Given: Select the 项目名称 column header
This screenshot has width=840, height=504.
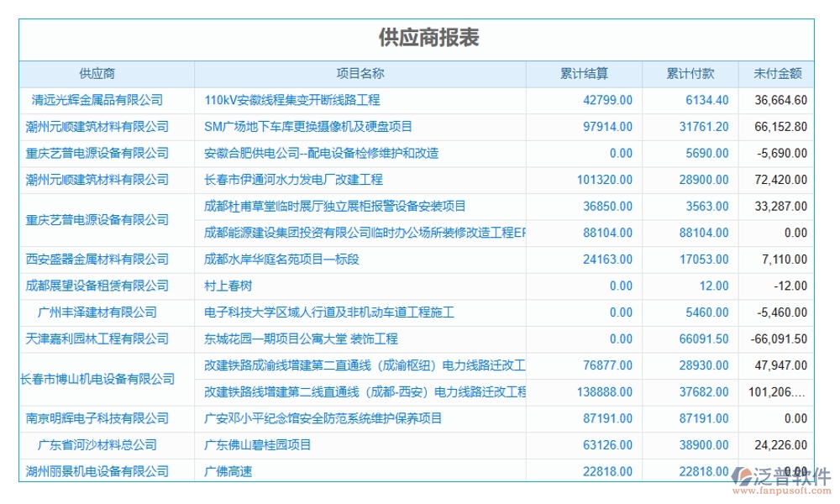Looking at the screenshot, I should (x=360, y=72).
